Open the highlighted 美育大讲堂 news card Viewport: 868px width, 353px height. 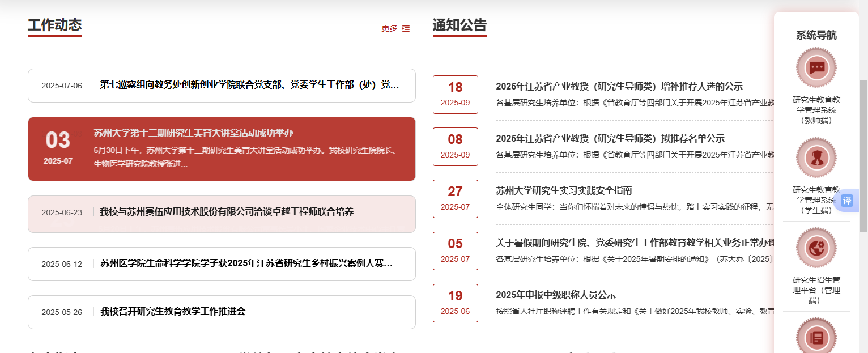click(222, 148)
